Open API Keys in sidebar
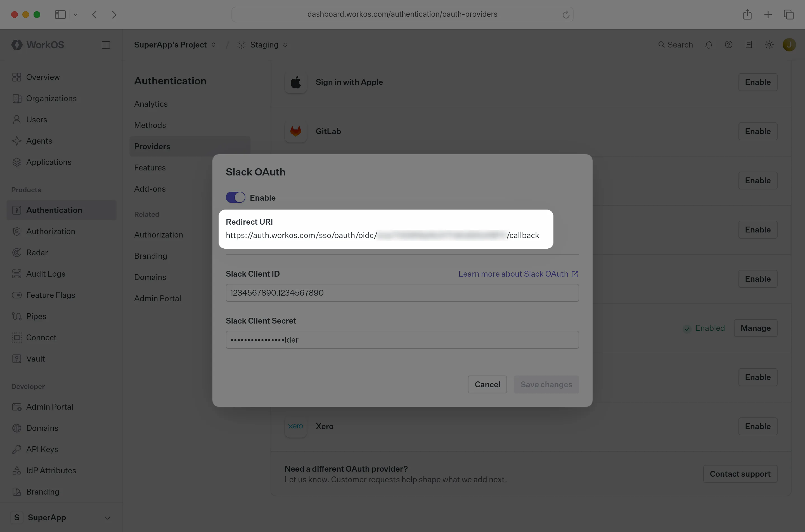This screenshot has height=532, width=805. (61, 449)
